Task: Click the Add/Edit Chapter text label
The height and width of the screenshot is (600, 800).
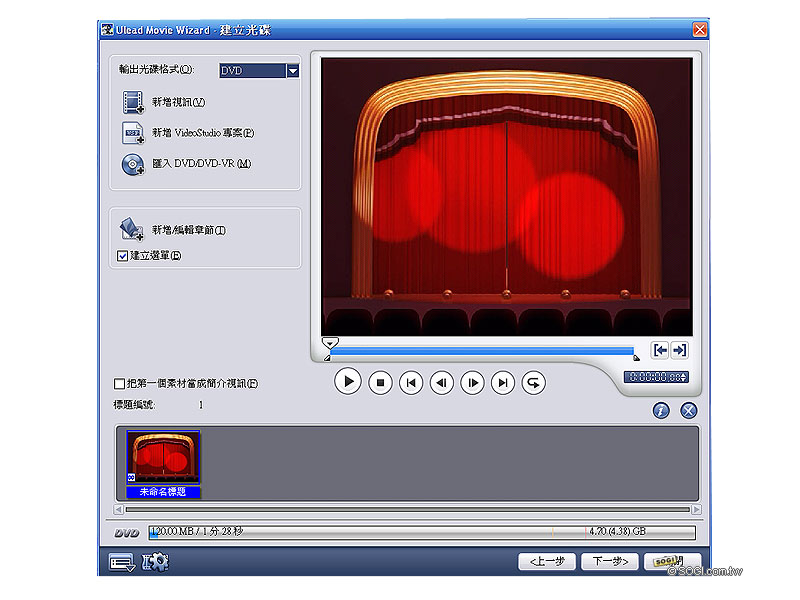Action: (189, 230)
